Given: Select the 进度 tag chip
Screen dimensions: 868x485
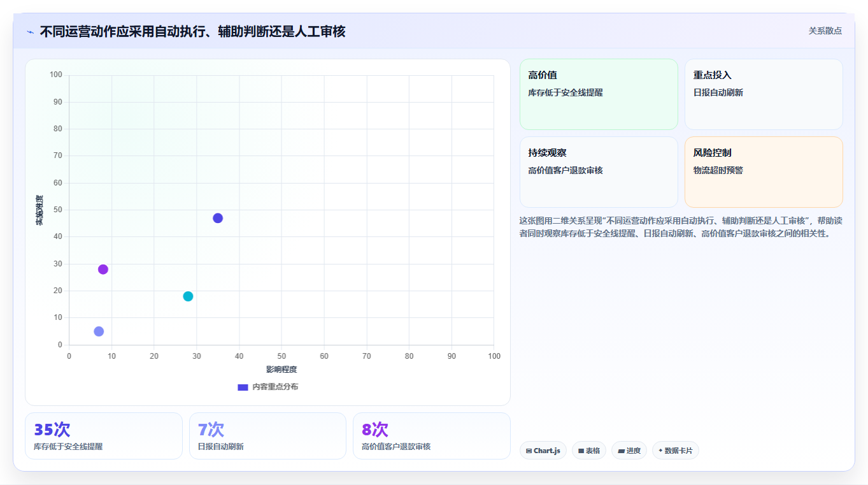Looking at the screenshot, I should pyautogui.click(x=629, y=451).
